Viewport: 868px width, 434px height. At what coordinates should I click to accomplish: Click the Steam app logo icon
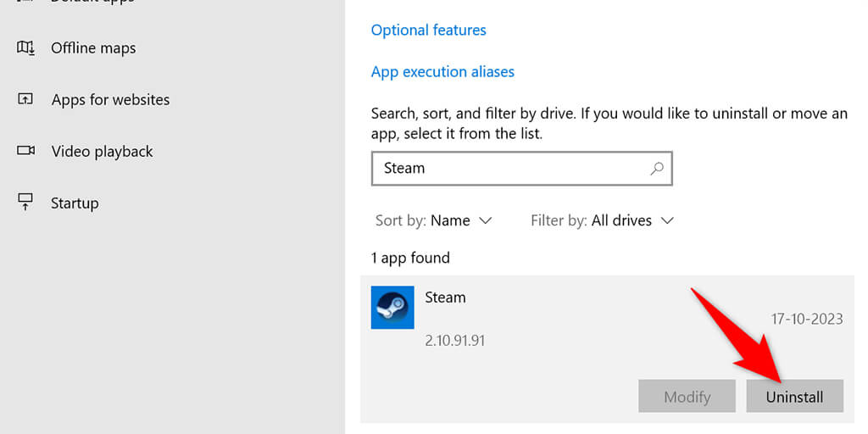coord(392,307)
